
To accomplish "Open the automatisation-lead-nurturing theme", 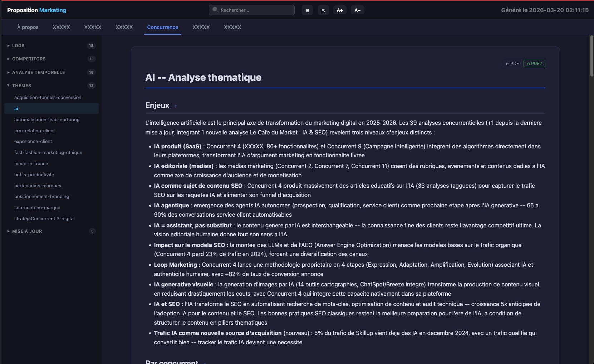I will [47, 120].
